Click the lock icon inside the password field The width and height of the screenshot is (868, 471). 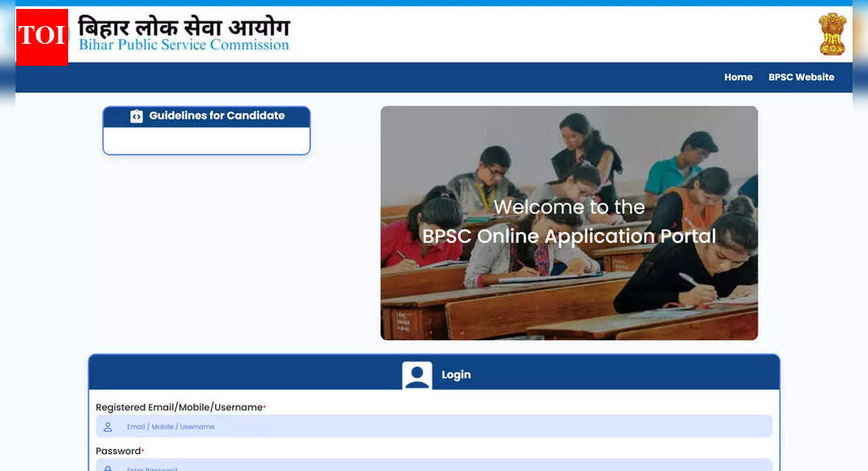[107, 468]
